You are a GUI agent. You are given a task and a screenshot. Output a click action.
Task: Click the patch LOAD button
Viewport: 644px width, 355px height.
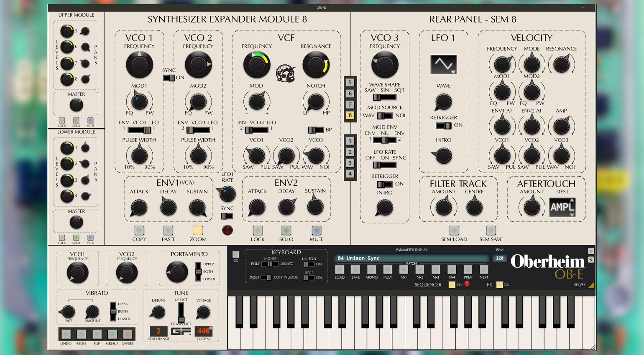[340, 270]
